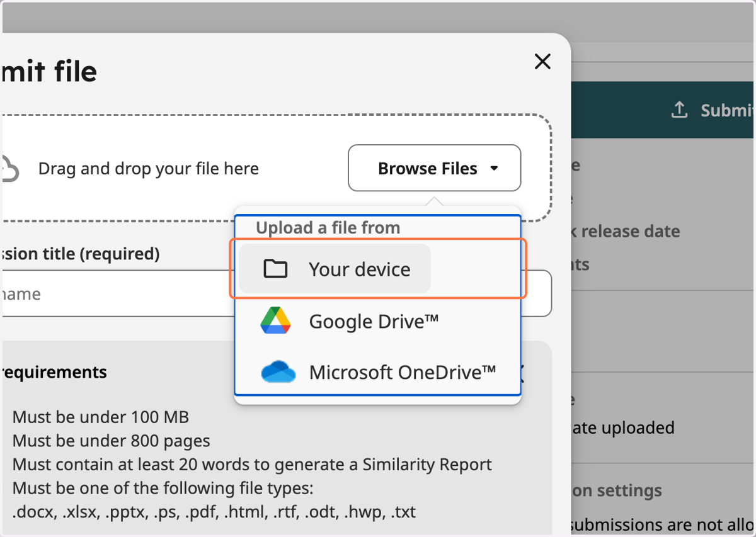Click the requirements section heading
Screen dimensions: 756x537
(54, 372)
